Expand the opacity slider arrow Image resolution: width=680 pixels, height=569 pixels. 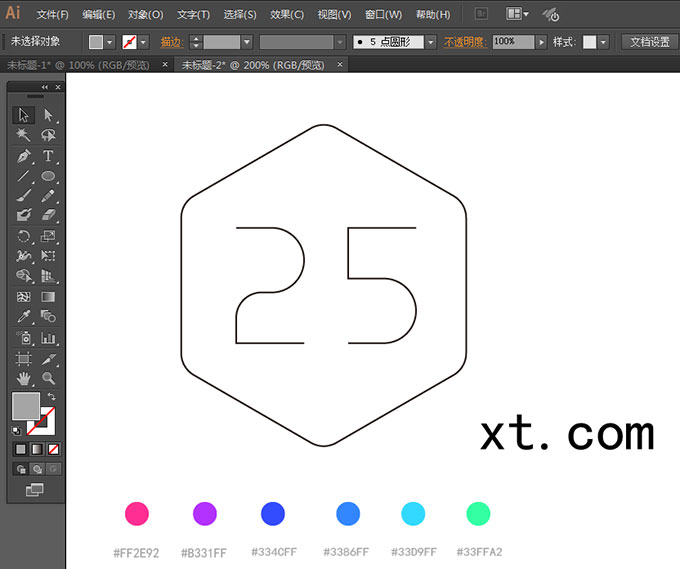point(541,42)
